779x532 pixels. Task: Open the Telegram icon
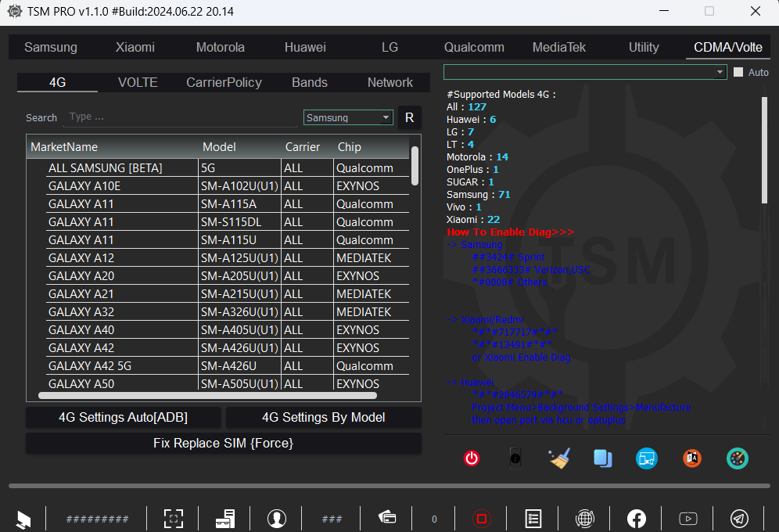tap(739, 519)
